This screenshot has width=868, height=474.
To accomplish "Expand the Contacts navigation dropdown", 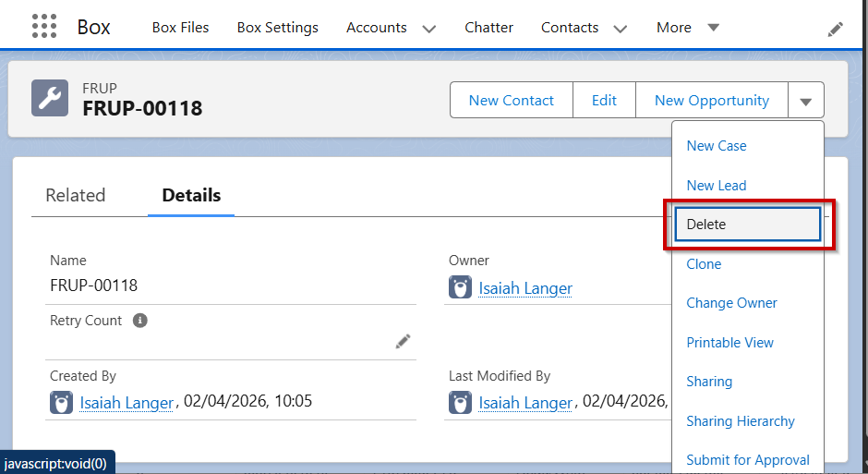I will click(621, 29).
